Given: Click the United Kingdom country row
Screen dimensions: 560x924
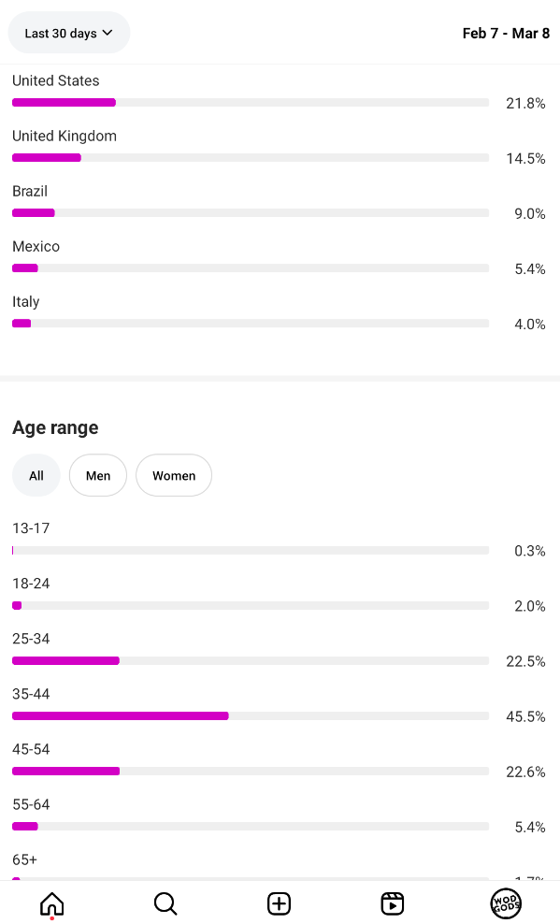Looking at the screenshot, I should pos(280,148).
